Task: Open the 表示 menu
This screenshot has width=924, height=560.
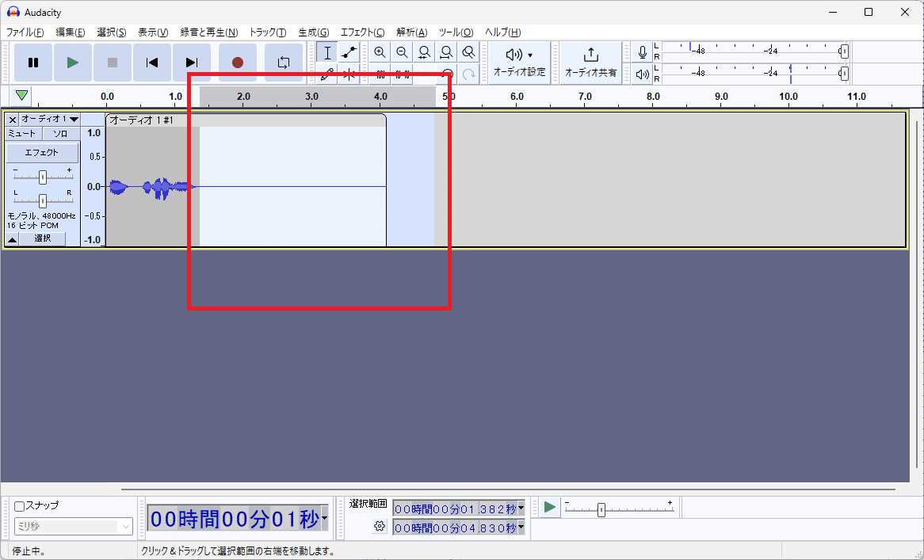Action: pyautogui.click(x=153, y=32)
